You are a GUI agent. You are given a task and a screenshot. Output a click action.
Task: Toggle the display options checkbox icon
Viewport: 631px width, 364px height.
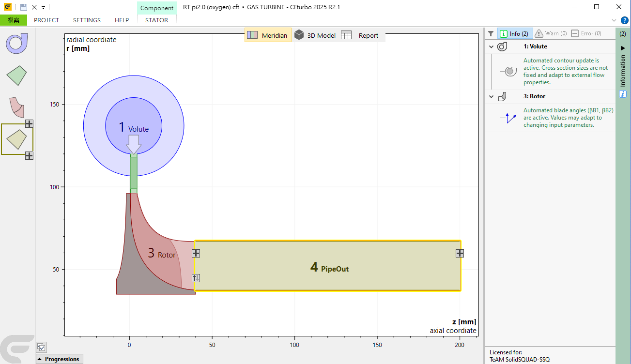(x=42, y=347)
